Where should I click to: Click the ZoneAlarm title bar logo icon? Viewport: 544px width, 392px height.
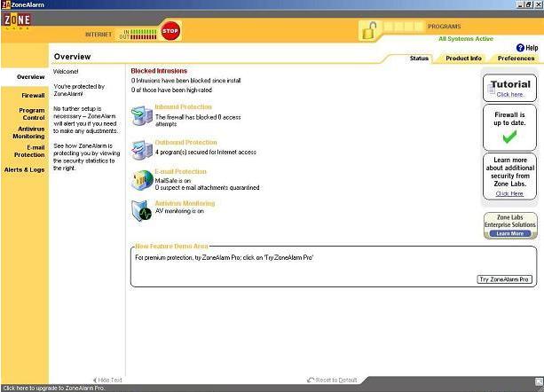pyautogui.click(x=5, y=4)
